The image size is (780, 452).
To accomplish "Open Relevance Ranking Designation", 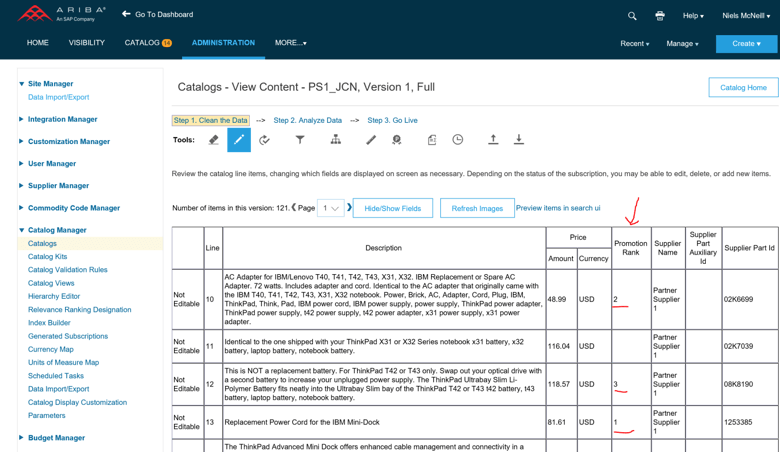I will [x=80, y=309].
